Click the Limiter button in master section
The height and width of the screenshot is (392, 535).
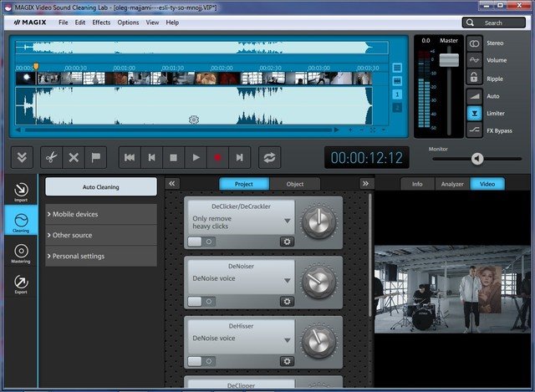[x=475, y=113]
